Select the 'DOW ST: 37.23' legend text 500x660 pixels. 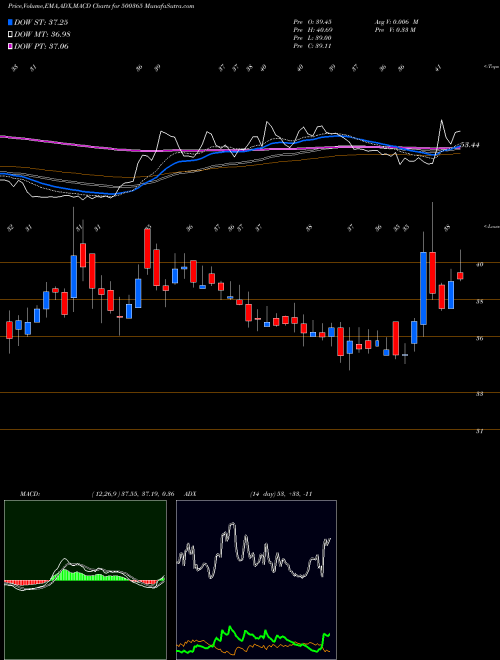41,22
